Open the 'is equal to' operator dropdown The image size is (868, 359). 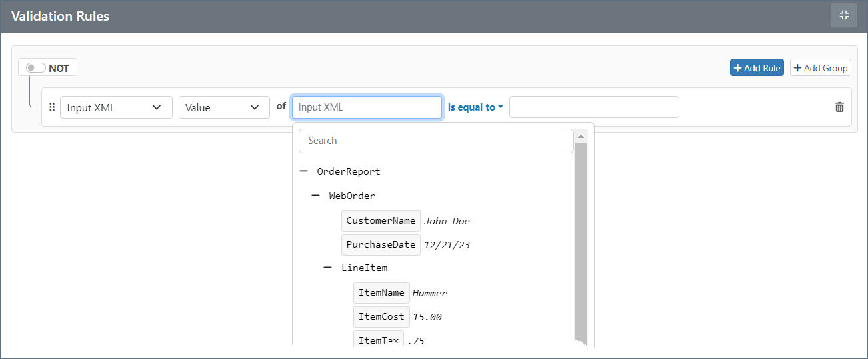pos(475,107)
